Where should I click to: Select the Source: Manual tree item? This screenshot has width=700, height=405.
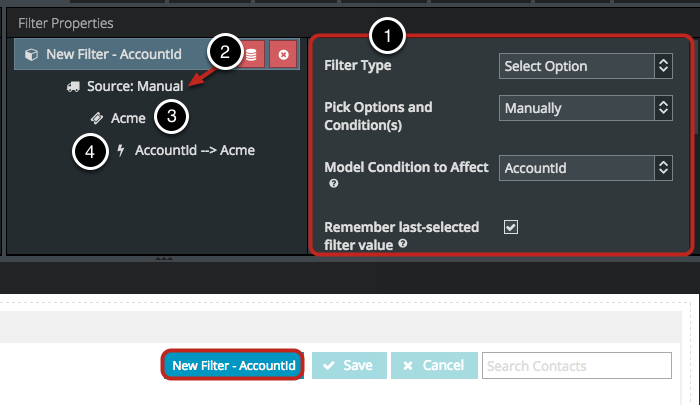pyautogui.click(x=135, y=86)
